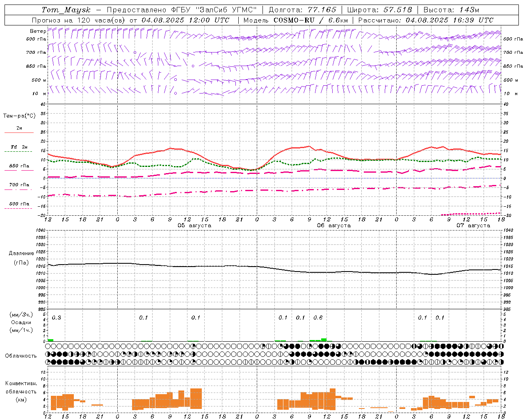Click the precipitation value "0.3"

pyautogui.click(x=57, y=318)
